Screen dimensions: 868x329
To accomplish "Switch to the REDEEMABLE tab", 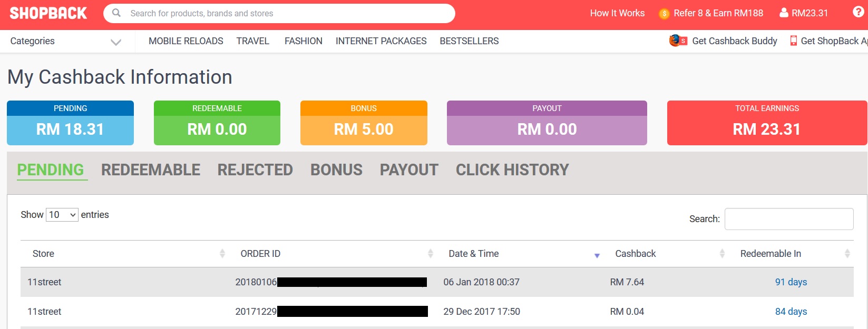I will (151, 170).
